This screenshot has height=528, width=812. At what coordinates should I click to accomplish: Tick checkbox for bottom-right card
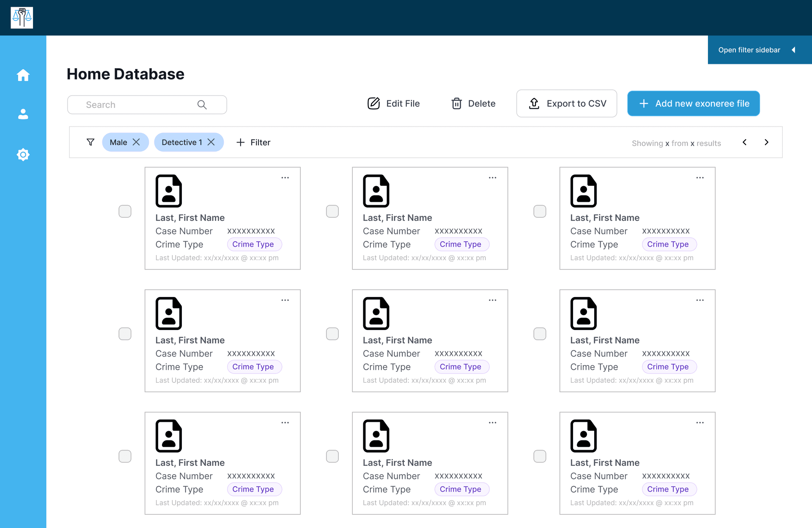pyautogui.click(x=540, y=456)
